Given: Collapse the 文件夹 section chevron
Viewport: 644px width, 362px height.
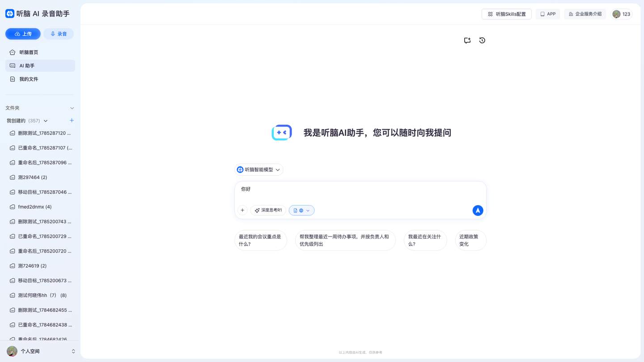Looking at the screenshot, I should pos(72,108).
